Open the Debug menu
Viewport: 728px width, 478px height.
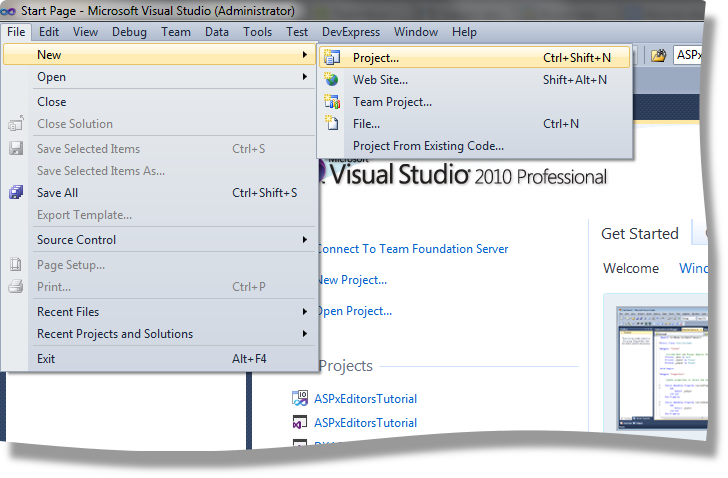coord(129,32)
